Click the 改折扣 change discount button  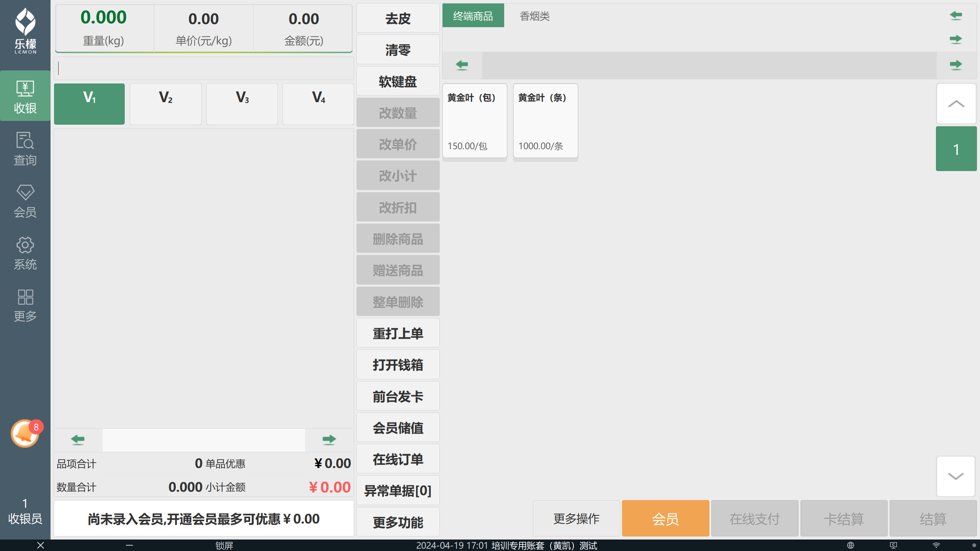398,207
